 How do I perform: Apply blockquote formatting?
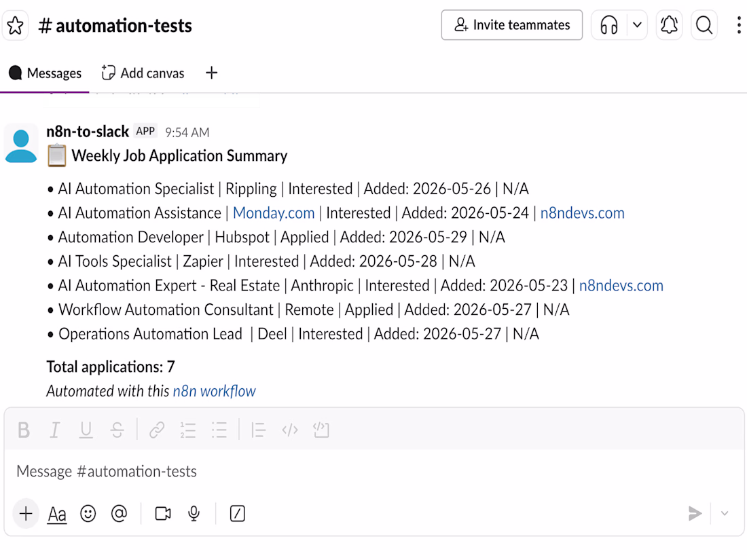click(258, 430)
